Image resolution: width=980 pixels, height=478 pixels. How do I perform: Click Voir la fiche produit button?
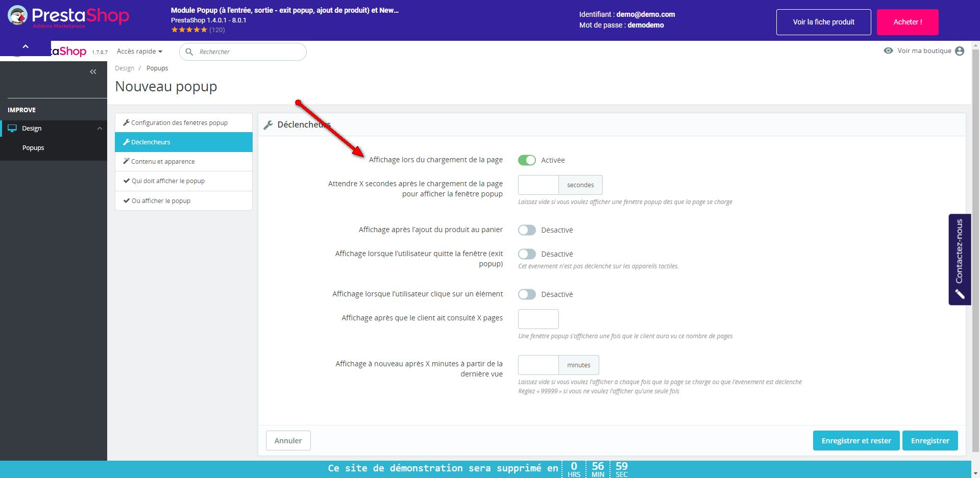coord(823,22)
